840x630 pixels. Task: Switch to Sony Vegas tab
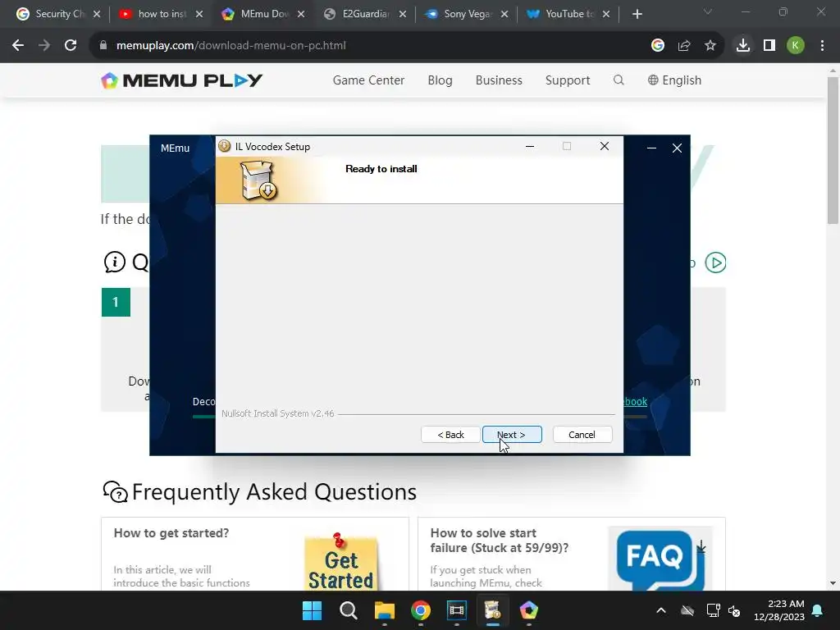459,14
